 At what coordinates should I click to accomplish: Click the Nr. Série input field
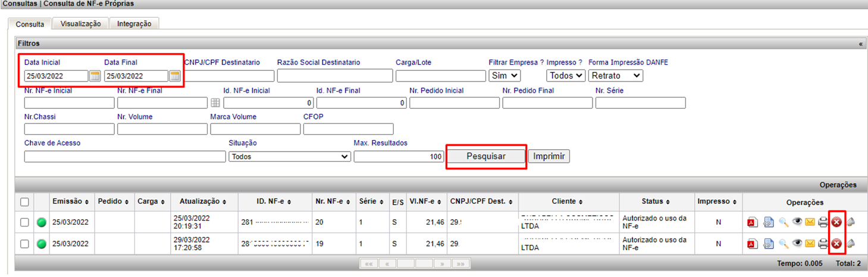coord(640,103)
